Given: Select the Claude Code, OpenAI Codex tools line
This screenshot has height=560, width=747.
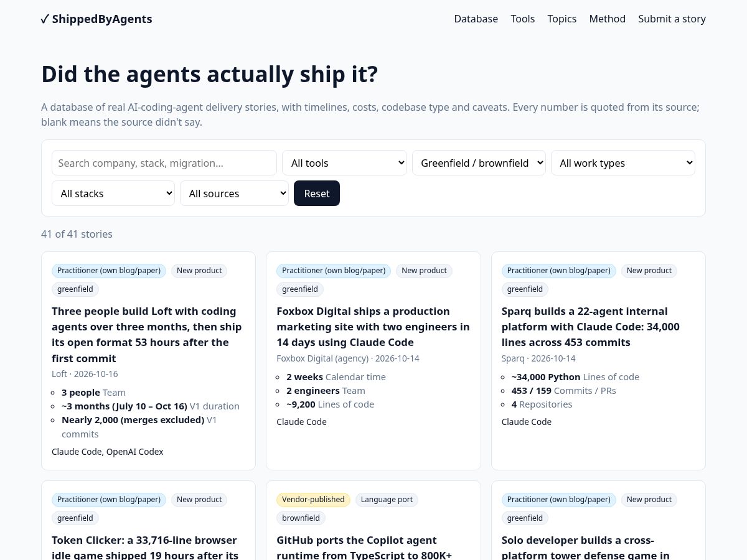Looking at the screenshot, I should 108,452.
